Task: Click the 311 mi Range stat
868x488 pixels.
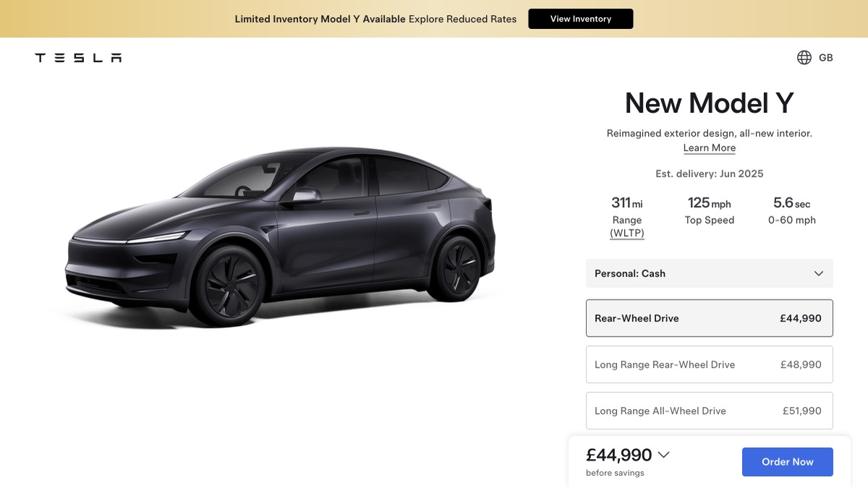Action: (x=627, y=217)
